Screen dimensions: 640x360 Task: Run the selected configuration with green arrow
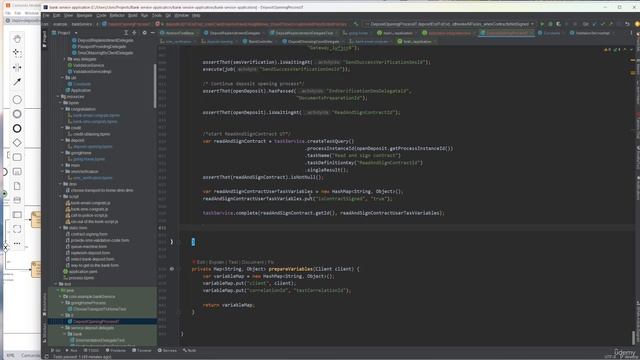click(x=542, y=24)
